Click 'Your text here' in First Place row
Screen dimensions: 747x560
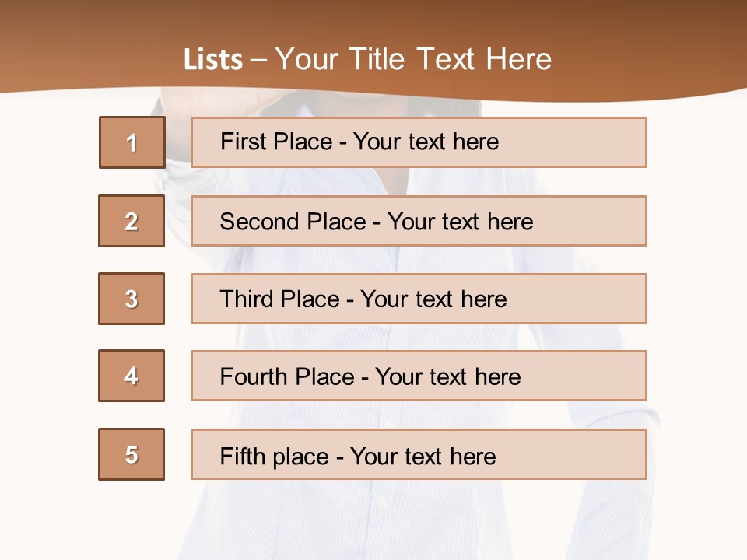pos(426,142)
